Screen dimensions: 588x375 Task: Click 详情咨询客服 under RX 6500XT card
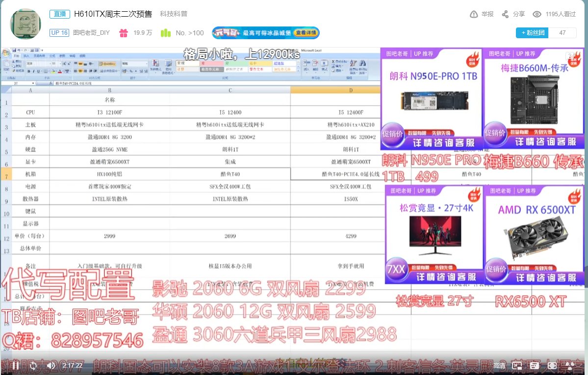click(x=546, y=277)
